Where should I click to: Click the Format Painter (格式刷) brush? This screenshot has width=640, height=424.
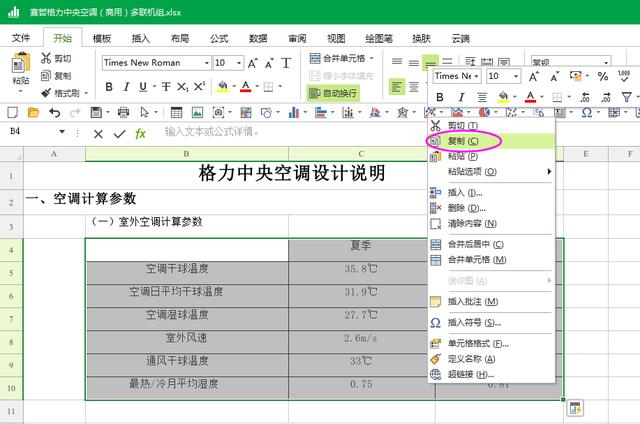click(x=46, y=93)
